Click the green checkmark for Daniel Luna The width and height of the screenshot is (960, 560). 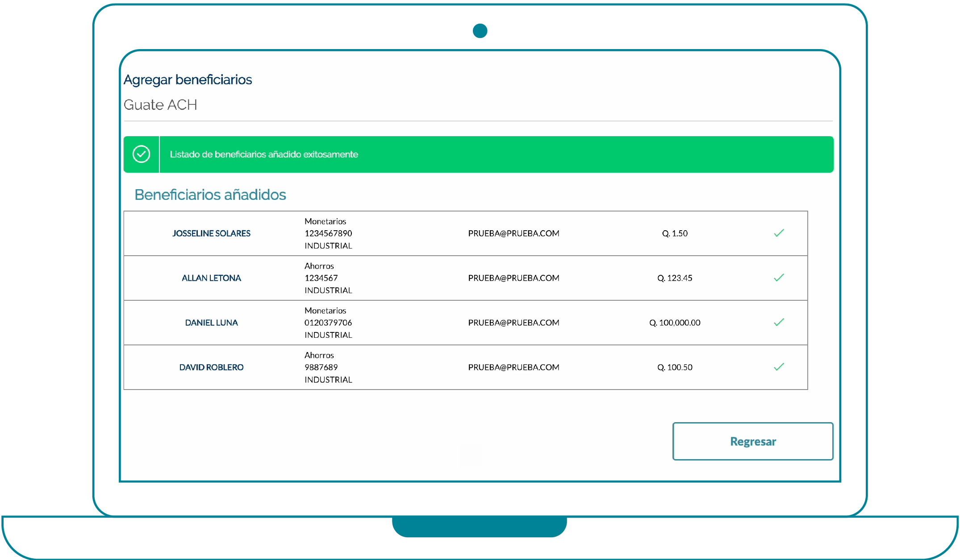pyautogui.click(x=779, y=322)
